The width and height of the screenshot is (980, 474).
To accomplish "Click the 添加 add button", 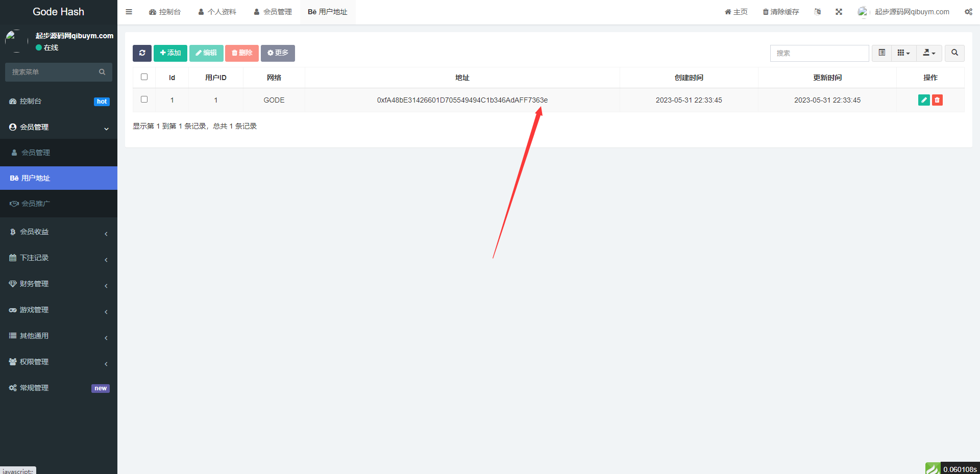I will click(170, 53).
